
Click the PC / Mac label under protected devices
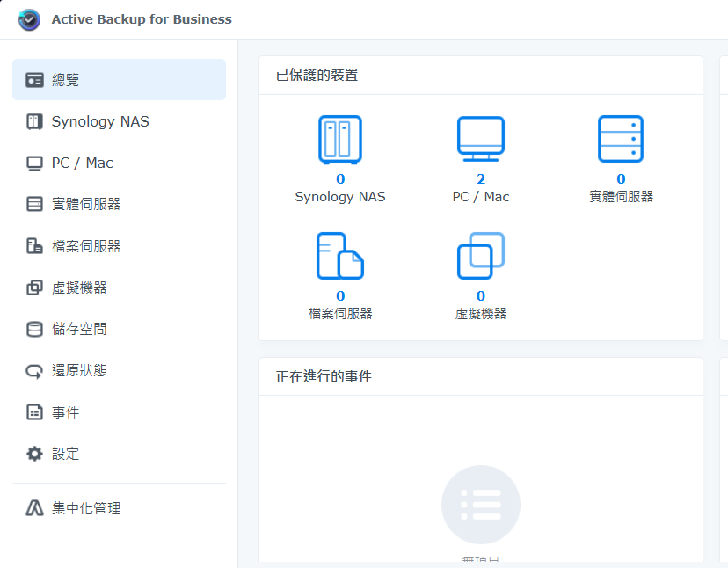tap(481, 197)
